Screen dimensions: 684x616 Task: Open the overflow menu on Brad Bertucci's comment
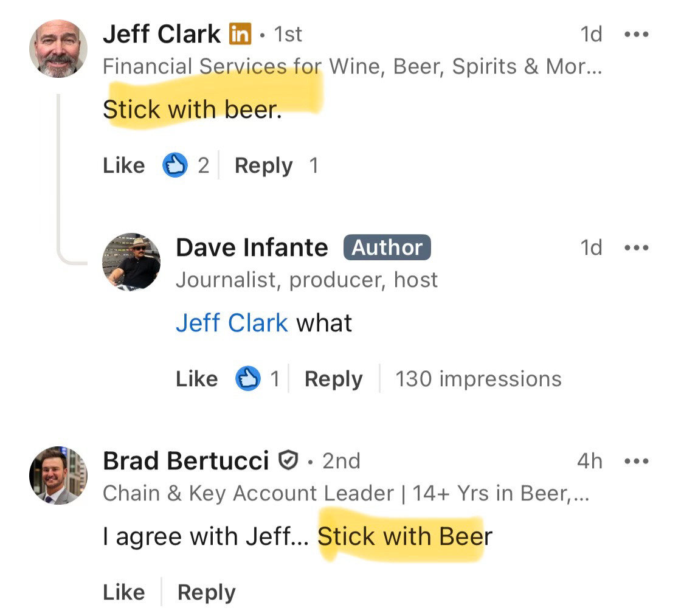pyautogui.click(x=637, y=461)
